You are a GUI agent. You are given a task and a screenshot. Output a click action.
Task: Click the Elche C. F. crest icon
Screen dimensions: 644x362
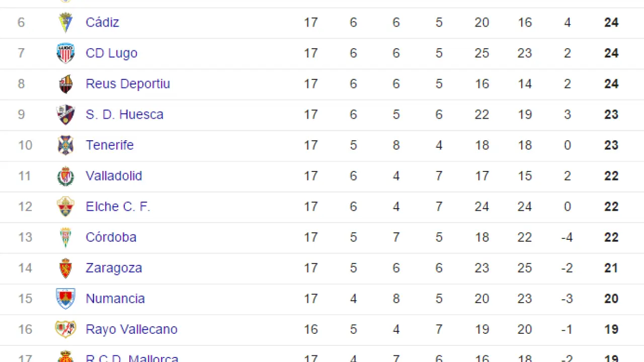coord(65,207)
